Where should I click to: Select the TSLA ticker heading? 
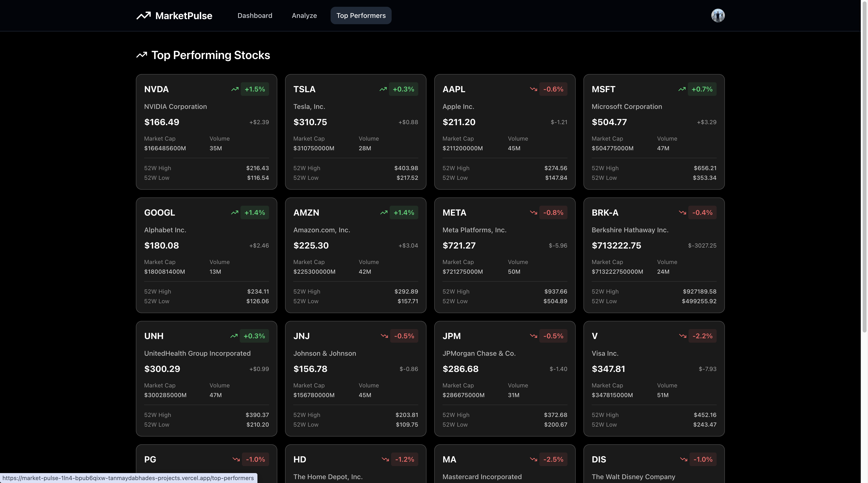(304, 89)
